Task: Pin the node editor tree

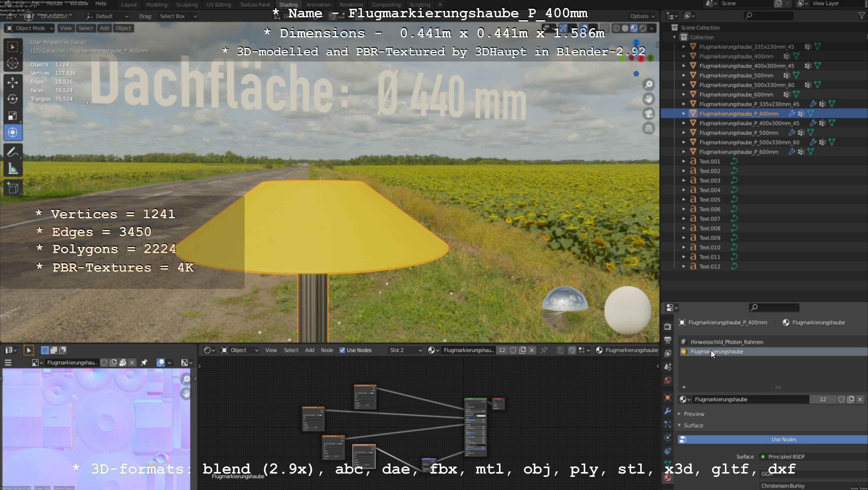Action: tap(544, 350)
